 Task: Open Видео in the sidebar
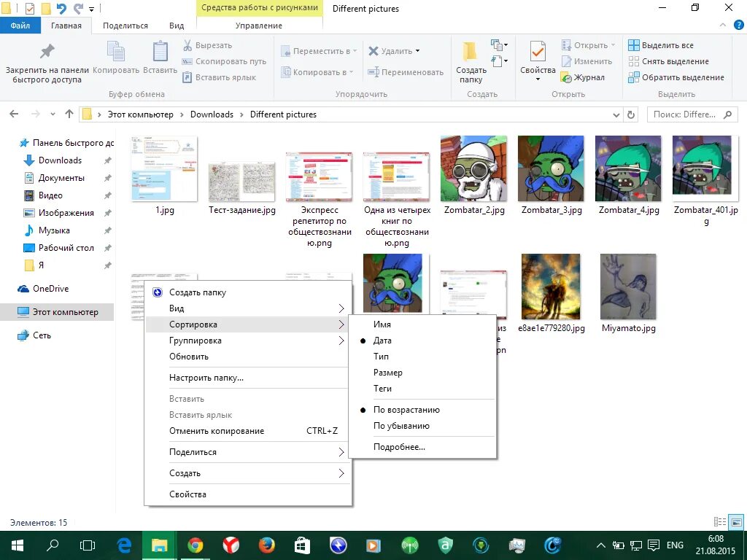pos(50,195)
